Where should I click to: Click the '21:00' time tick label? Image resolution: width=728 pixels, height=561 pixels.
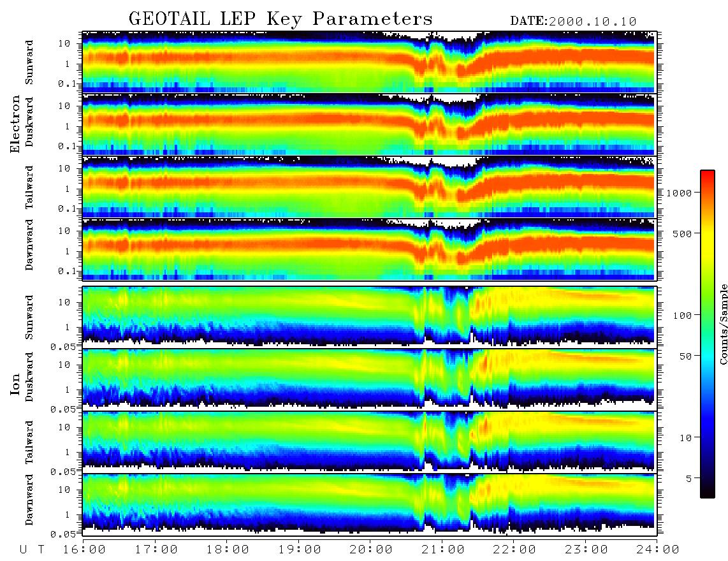pos(443,550)
